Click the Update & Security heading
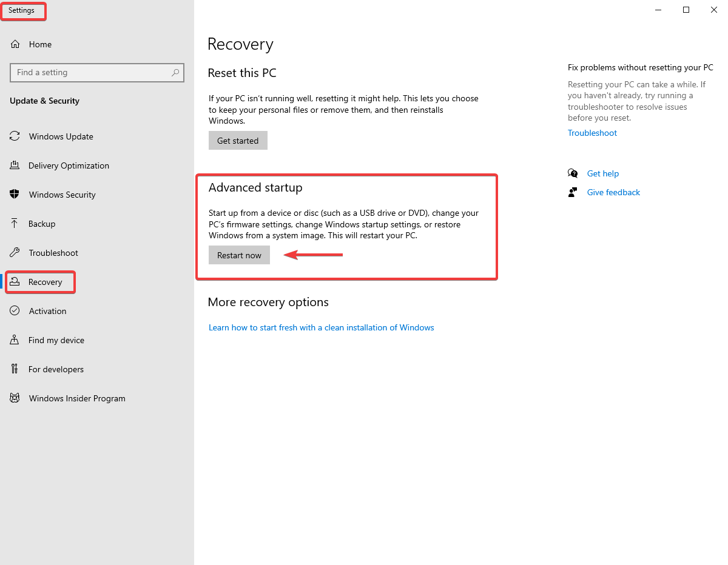The image size is (728, 565). (x=44, y=101)
